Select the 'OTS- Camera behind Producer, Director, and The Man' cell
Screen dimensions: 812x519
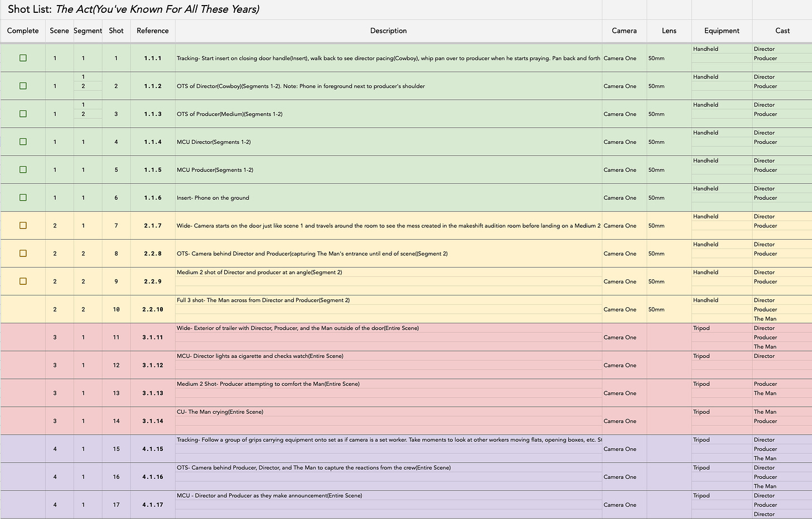click(389, 467)
